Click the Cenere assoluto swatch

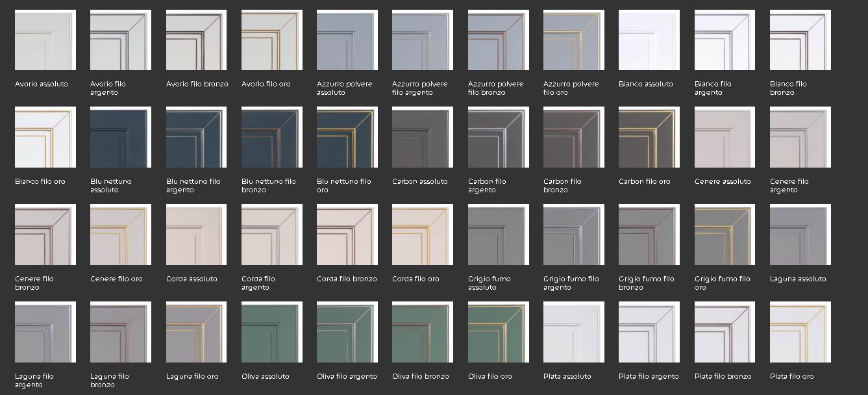(725, 137)
